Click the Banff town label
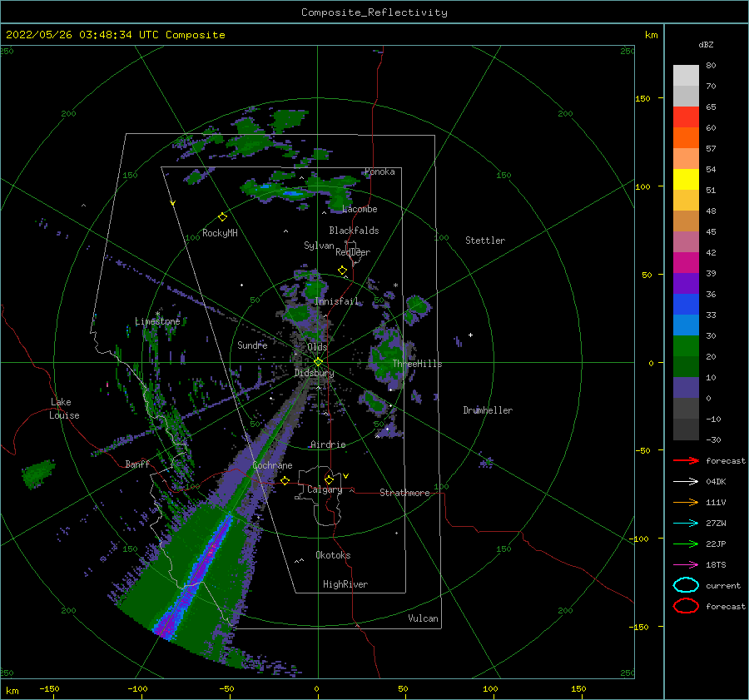This screenshot has height=700, width=749. pyautogui.click(x=137, y=464)
